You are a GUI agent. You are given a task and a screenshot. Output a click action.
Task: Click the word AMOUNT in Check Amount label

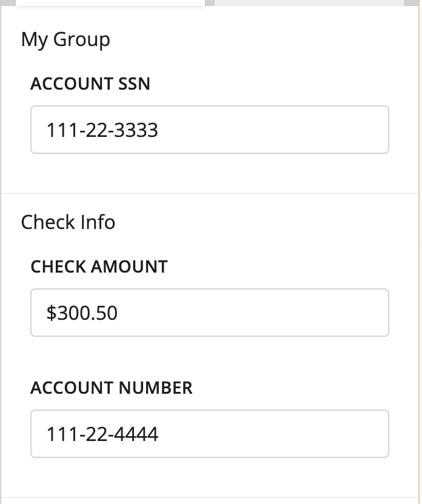(129, 267)
